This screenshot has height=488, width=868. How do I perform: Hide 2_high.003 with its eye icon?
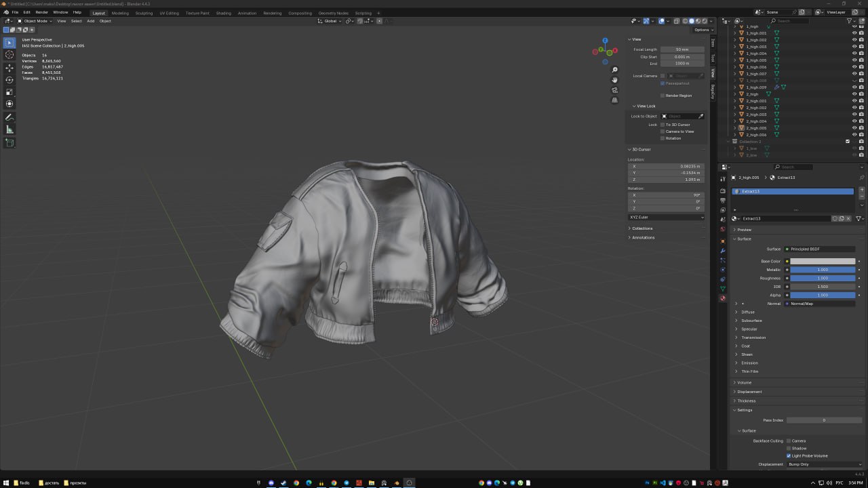pyautogui.click(x=854, y=115)
